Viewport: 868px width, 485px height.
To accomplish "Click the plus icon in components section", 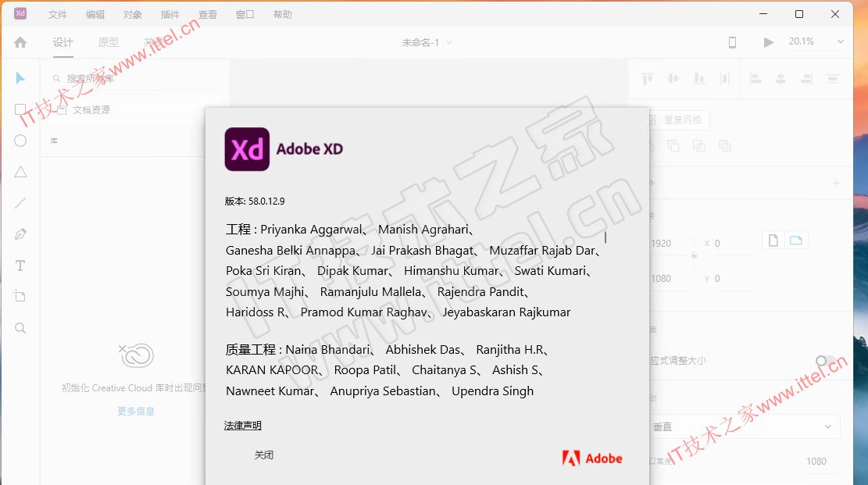I will point(836,184).
